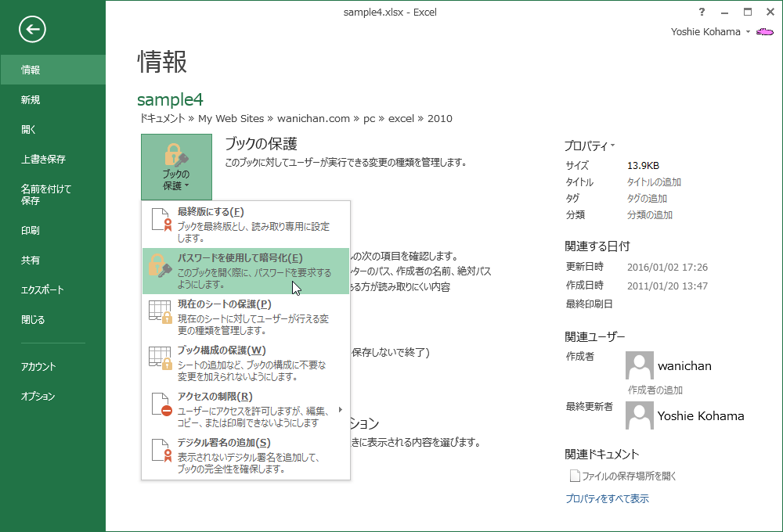Screen dimensions: 783x532
Task: Click the pc breadcrumb segment
Action: pos(369,119)
